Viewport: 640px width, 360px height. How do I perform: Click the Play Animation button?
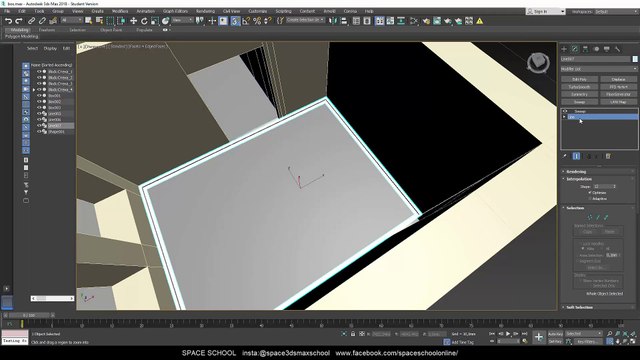click(x=508, y=334)
